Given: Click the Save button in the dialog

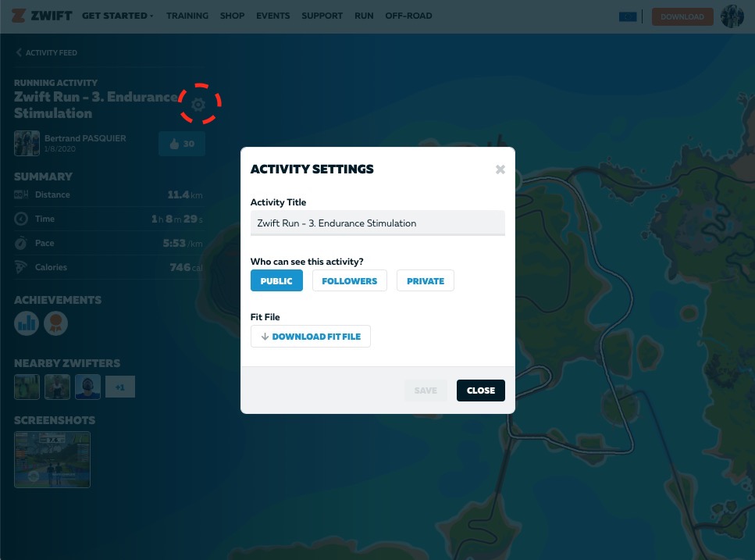Looking at the screenshot, I should 426,391.
